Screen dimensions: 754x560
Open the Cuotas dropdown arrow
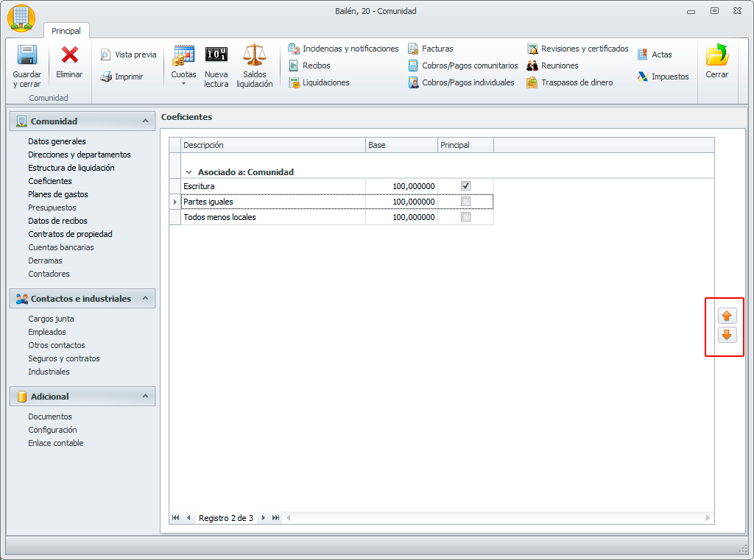coord(183,84)
